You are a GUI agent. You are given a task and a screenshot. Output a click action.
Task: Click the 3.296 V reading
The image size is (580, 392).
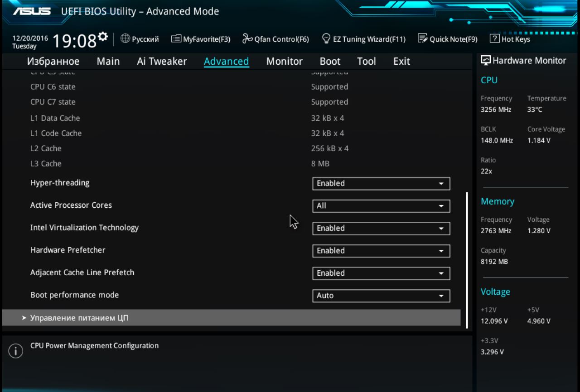492,352
